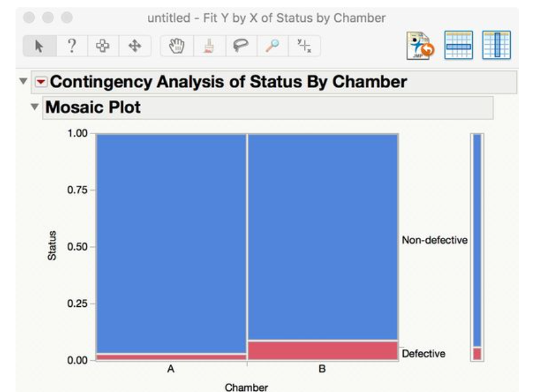Select the hand grabber tool
Image resolution: width=535 pixels, height=392 pixels.
tap(176, 45)
